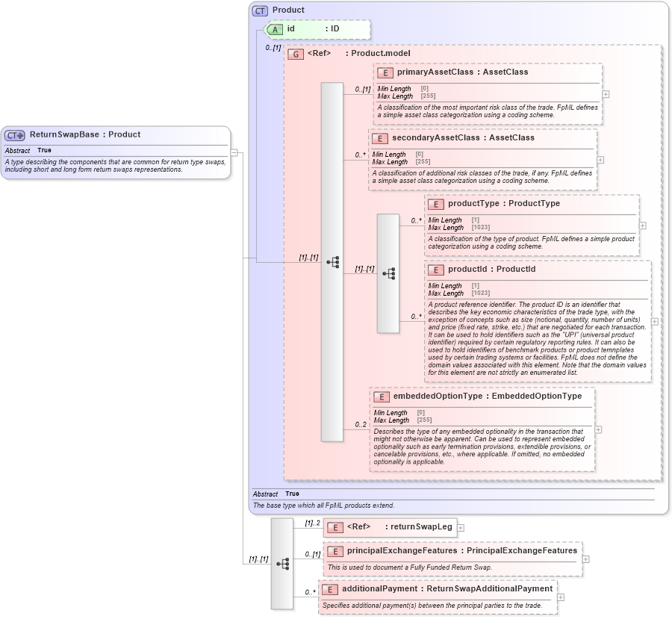The height and width of the screenshot is (619, 672).
Task: Click the E icon of the productType element
Action: coord(435,203)
